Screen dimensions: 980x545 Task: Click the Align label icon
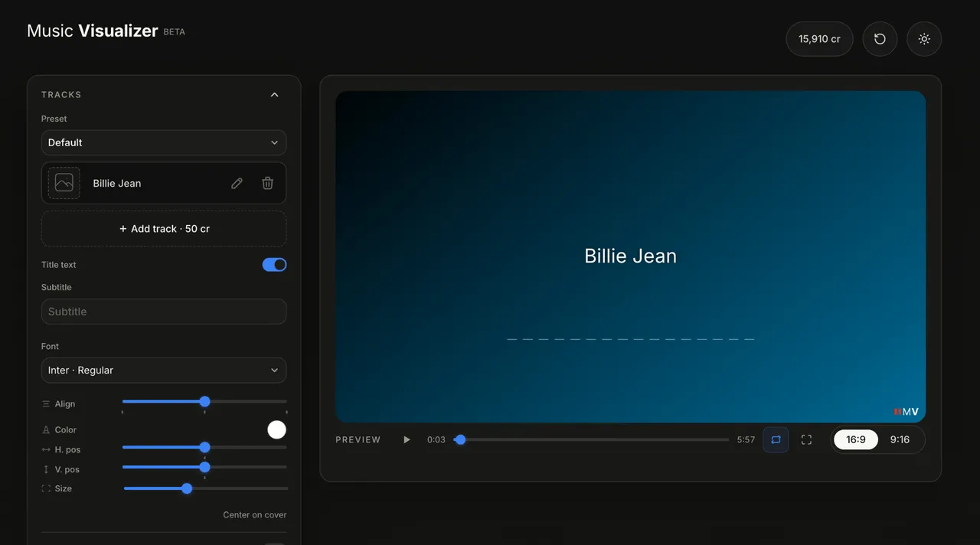(46, 404)
